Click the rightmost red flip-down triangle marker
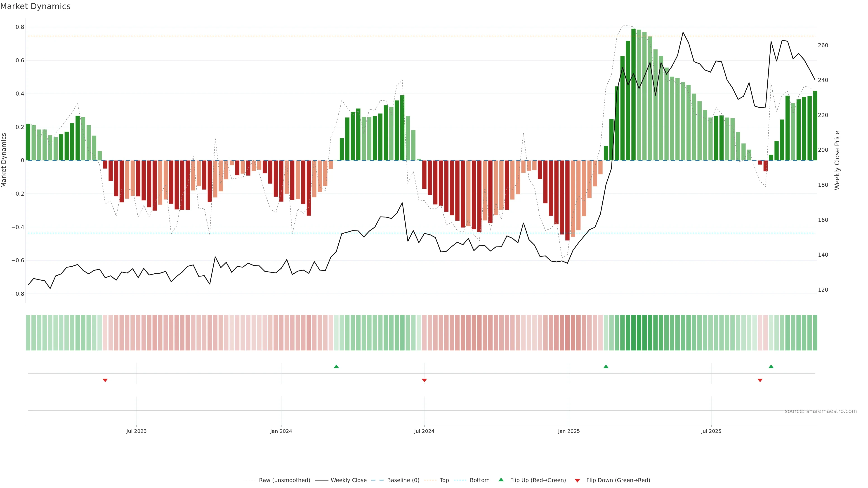This screenshot has height=488, width=868. coord(760,380)
